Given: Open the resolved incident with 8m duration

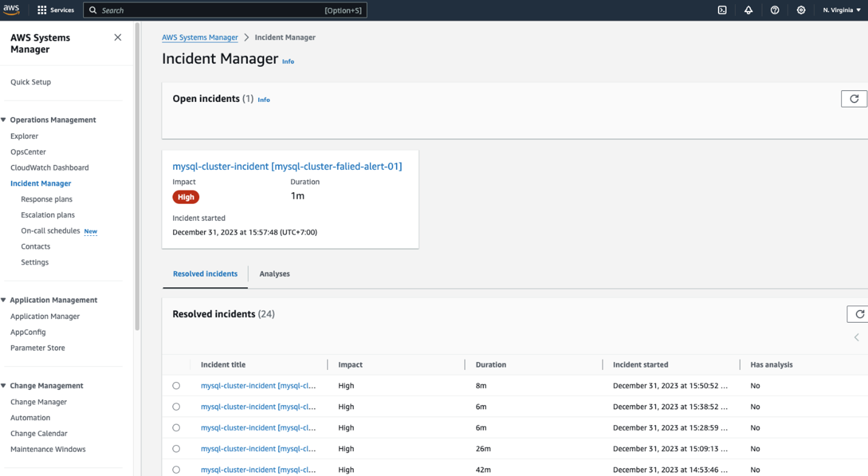Looking at the screenshot, I should tap(258, 386).
